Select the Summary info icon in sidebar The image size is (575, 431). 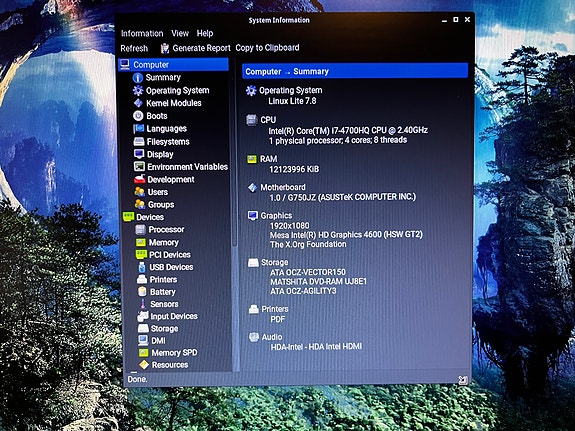click(138, 78)
